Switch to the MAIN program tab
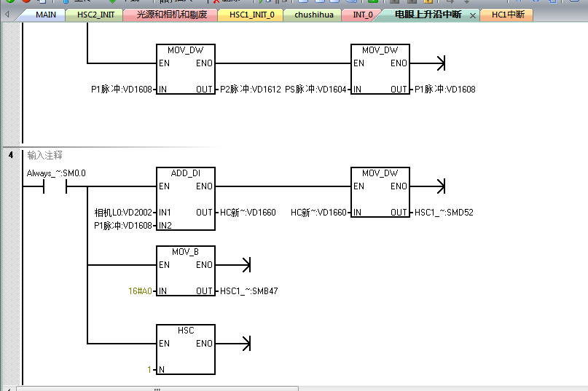This screenshot has width=588, height=391. (45, 15)
